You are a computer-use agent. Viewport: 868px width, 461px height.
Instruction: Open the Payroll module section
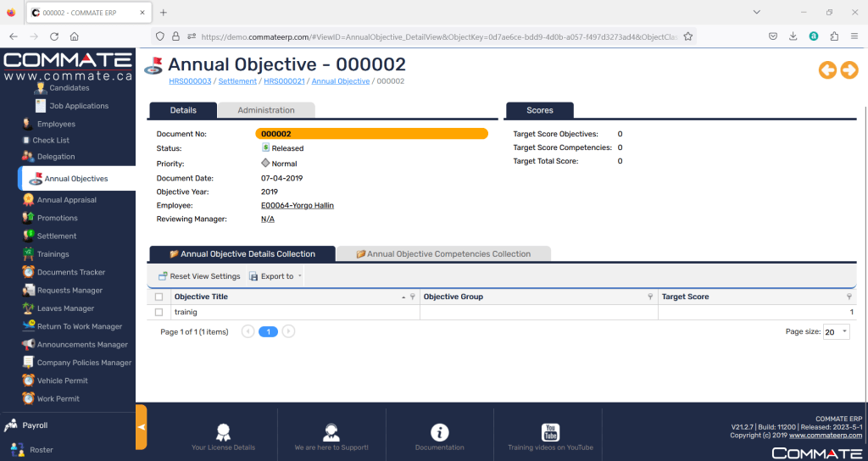click(x=35, y=425)
